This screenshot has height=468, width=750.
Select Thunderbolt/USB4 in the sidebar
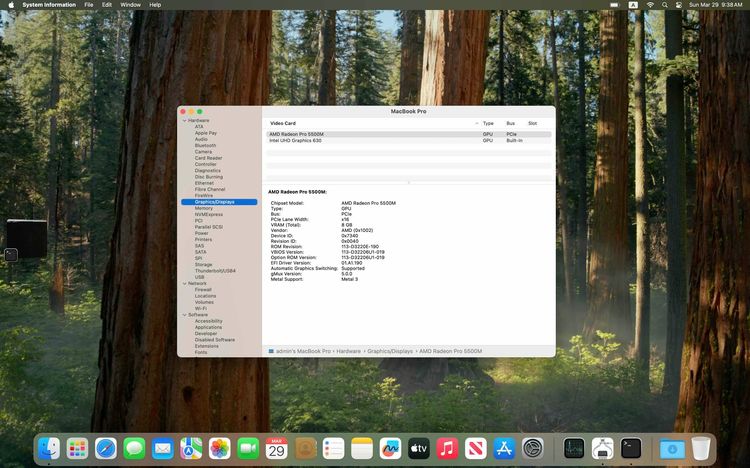(x=215, y=271)
